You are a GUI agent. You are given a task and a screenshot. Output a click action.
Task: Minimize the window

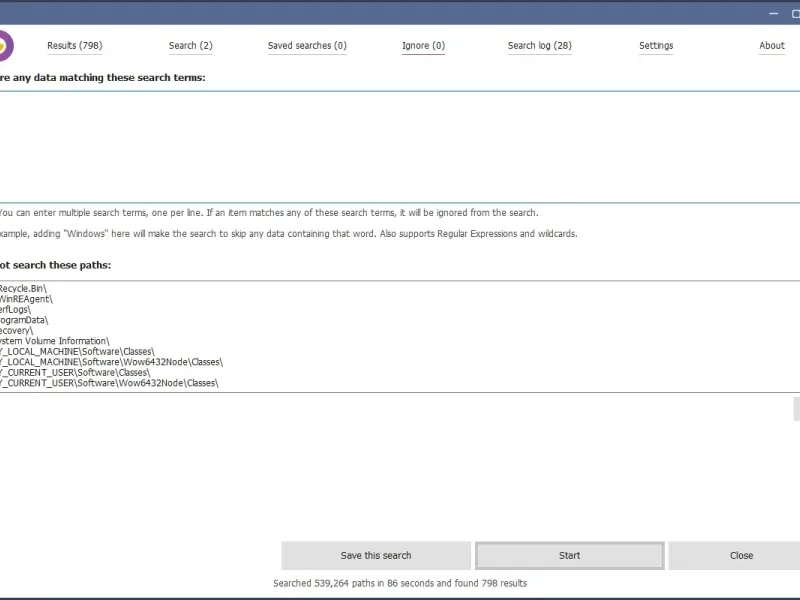(x=773, y=14)
